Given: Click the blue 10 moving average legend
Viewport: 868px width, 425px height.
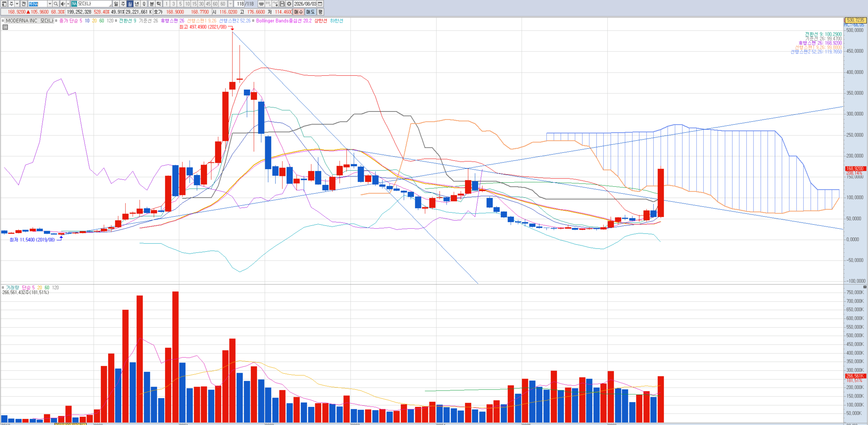Looking at the screenshot, I should [87, 20].
